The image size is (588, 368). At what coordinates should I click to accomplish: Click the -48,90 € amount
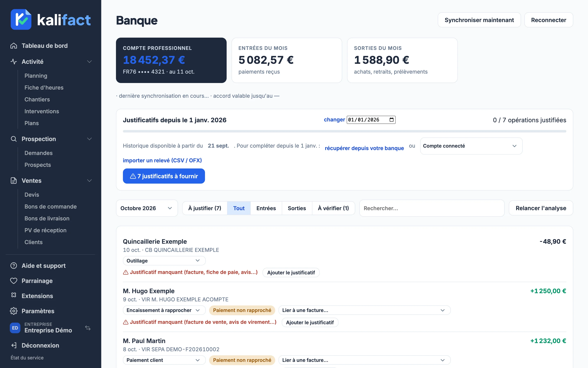553,241
